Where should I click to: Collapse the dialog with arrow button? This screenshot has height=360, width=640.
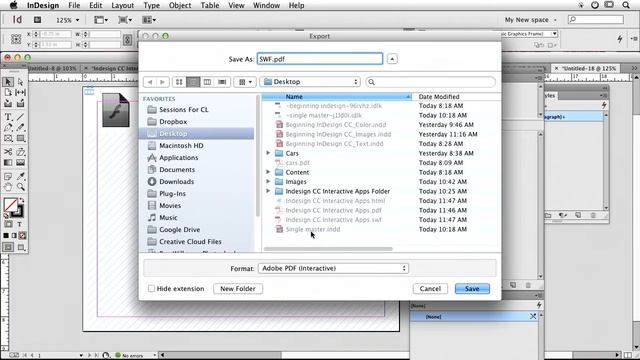[392, 59]
